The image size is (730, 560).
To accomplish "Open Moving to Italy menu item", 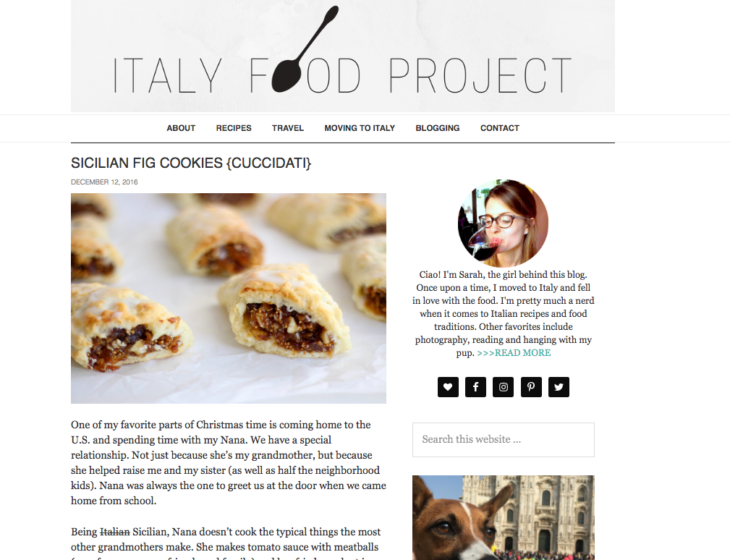I will click(x=360, y=128).
